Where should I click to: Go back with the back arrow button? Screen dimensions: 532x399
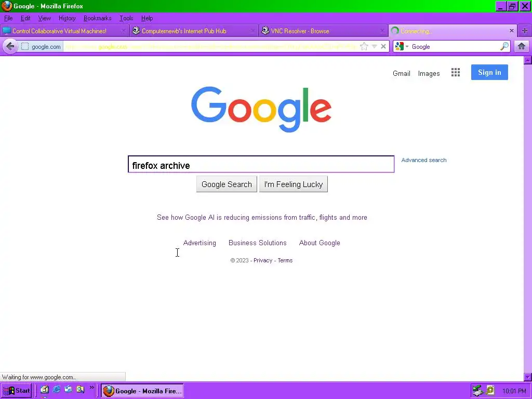(10, 46)
